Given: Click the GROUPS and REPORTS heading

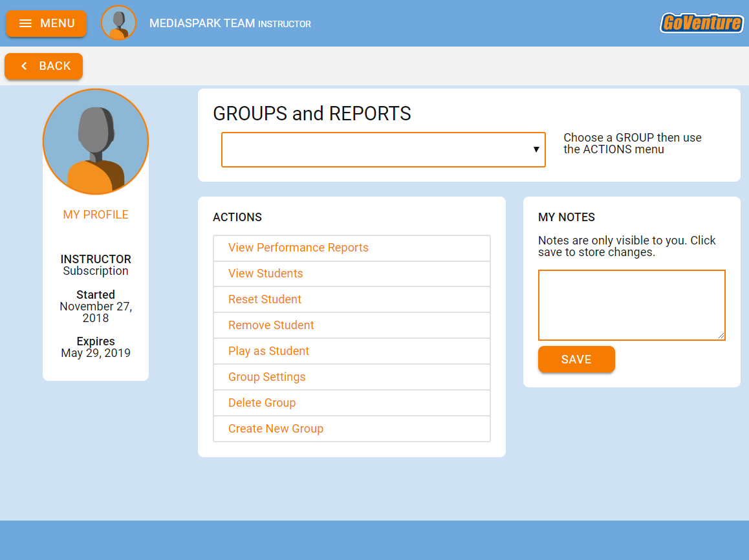Looking at the screenshot, I should pos(312,114).
